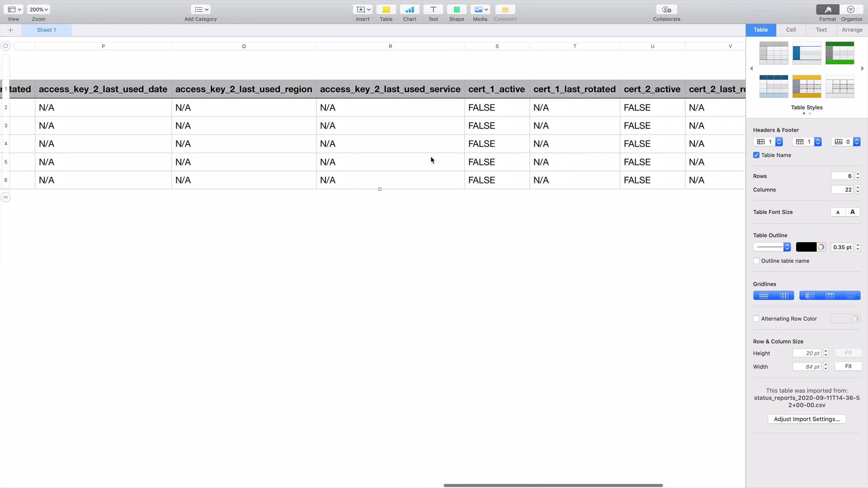Click the Chart toolbar icon
This screenshot has height=488, width=868.
tap(410, 9)
